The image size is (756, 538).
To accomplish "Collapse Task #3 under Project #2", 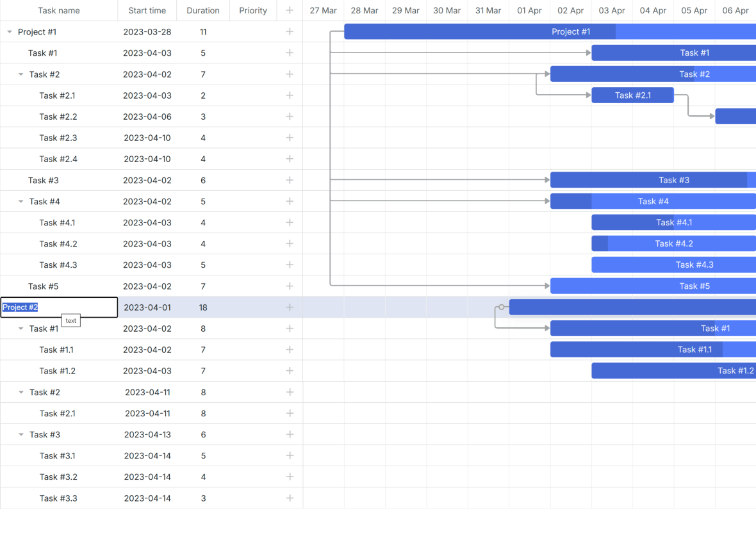I will [x=21, y=434].
